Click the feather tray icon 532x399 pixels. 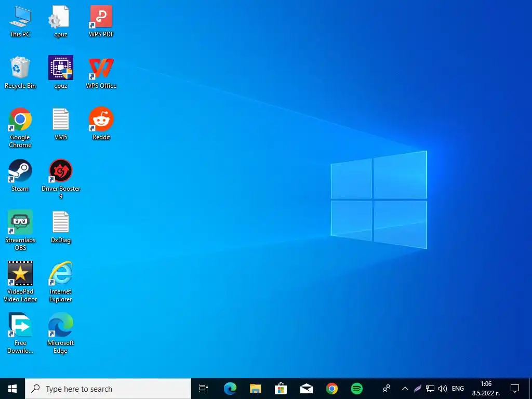(418, 389)
